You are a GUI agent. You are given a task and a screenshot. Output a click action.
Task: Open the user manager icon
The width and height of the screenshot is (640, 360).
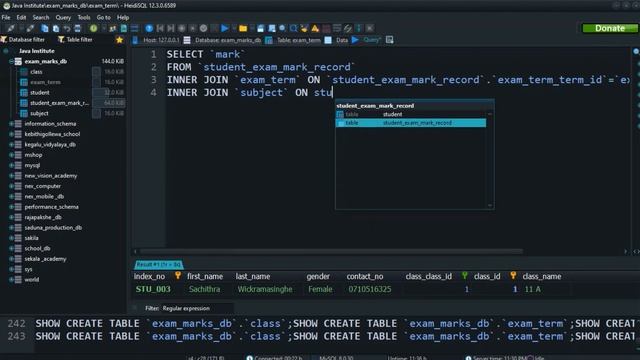[x=113, y=28]
